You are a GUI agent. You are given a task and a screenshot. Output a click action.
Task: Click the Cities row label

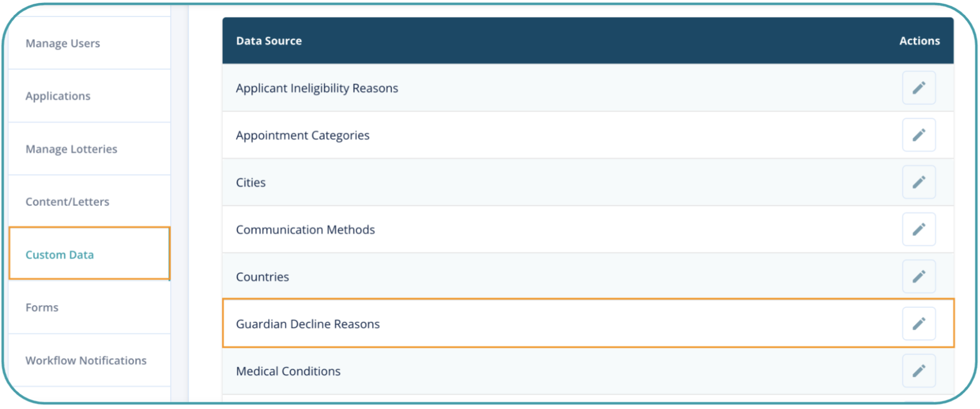coord(251,182)
